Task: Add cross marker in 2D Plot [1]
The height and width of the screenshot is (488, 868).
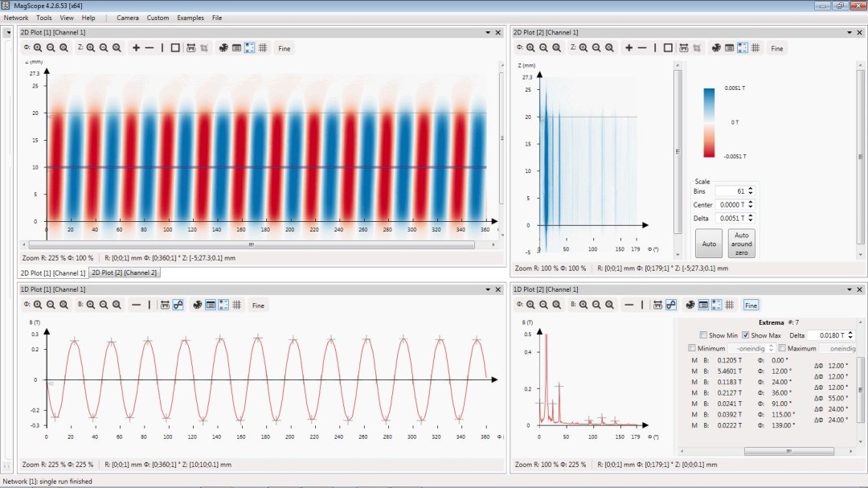Action: (136, 48)
